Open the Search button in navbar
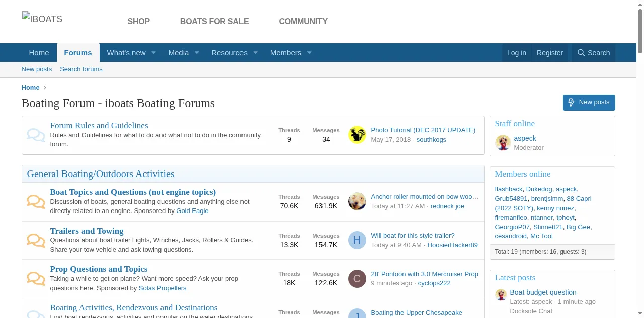The image size is (644, 318). pyautogui.click(x=593, y=53)
